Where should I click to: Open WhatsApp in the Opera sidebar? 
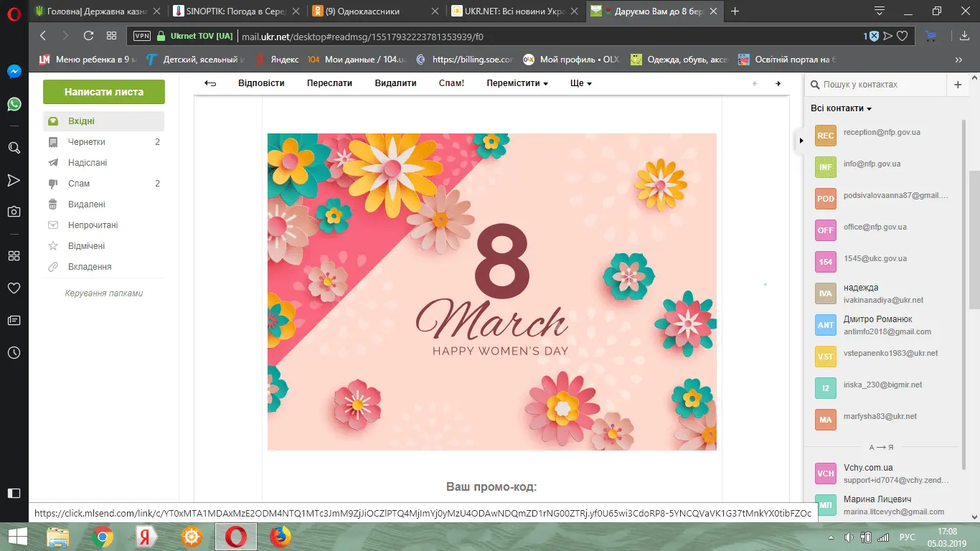tap(14, 104)
